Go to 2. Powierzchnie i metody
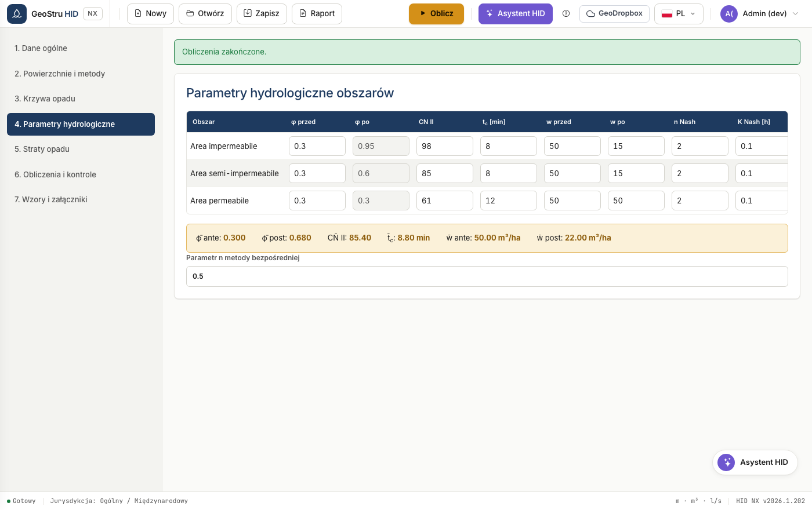 tap(81, 74)
